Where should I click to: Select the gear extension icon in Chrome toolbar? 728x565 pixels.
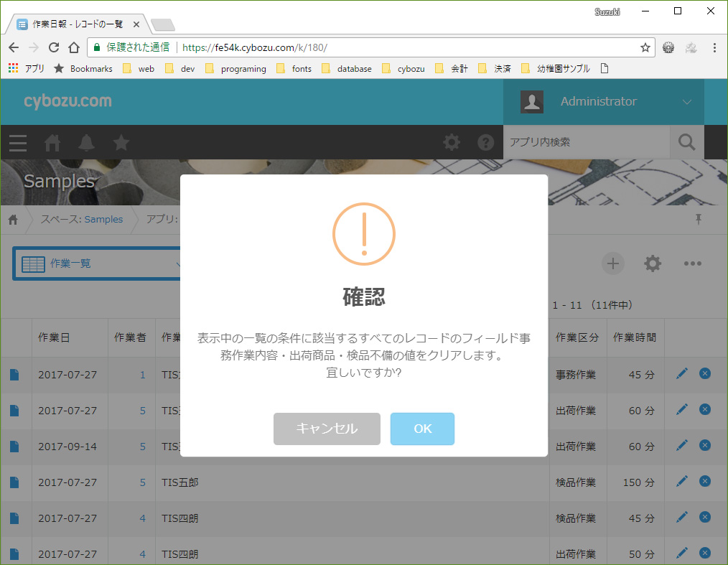pos(668,47)
